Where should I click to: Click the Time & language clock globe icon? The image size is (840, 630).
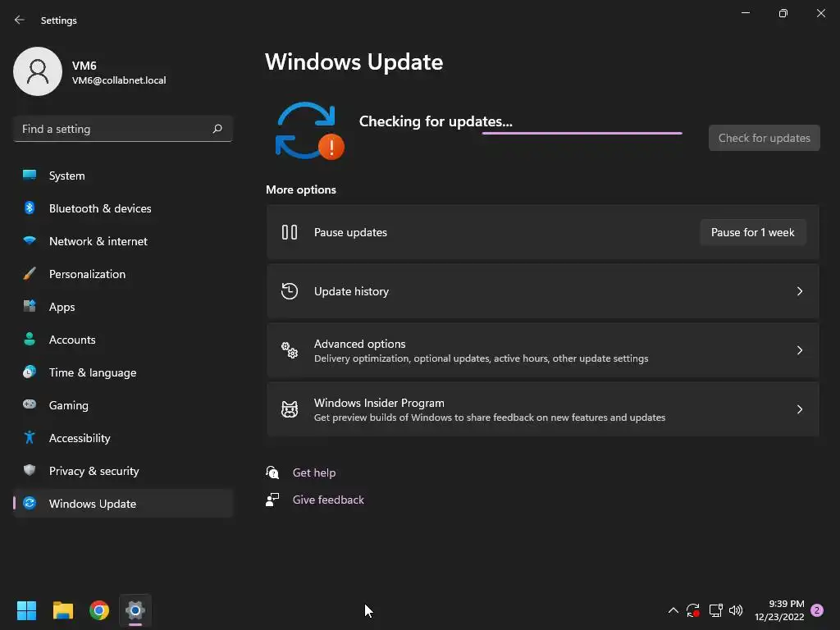tap(30, 372)
